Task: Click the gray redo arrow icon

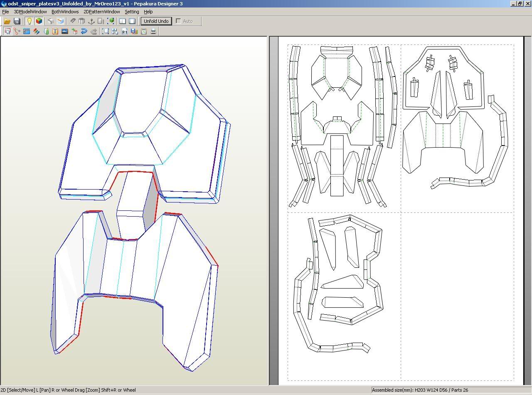Action: 94,31
